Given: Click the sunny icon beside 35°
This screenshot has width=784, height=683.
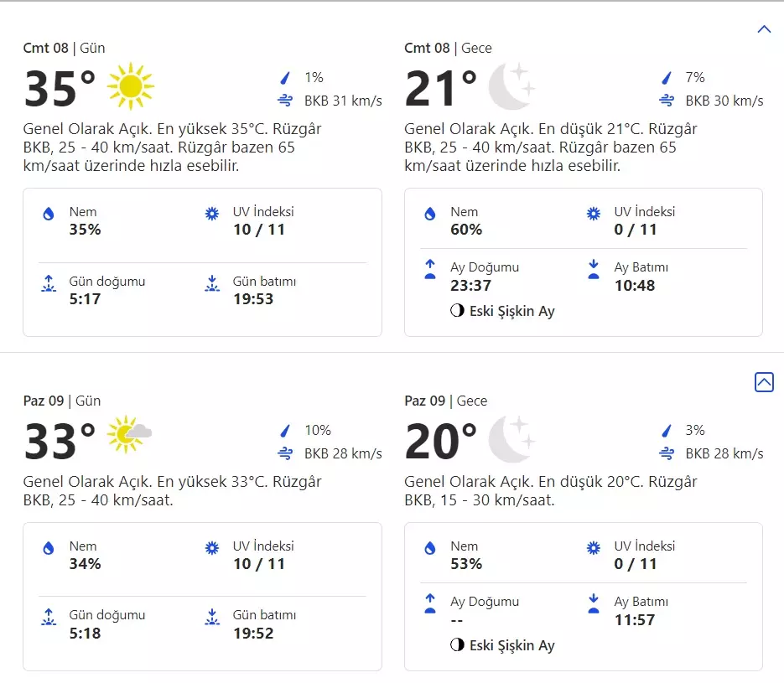Looking at the screenshot, I should (131, 85).
